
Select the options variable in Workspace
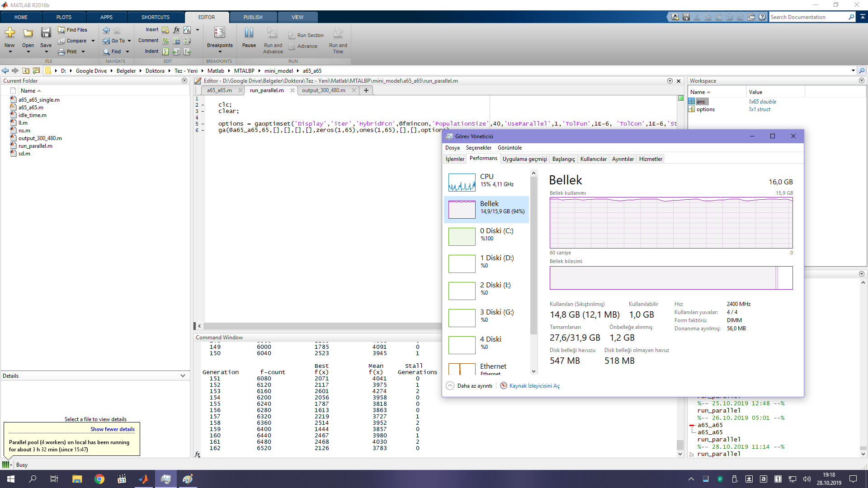(705, 109)
